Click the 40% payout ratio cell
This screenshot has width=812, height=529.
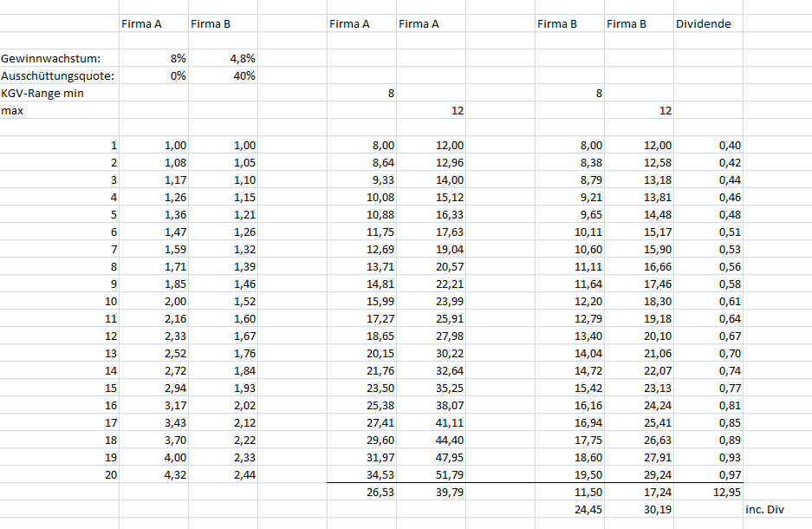point(224,75)
